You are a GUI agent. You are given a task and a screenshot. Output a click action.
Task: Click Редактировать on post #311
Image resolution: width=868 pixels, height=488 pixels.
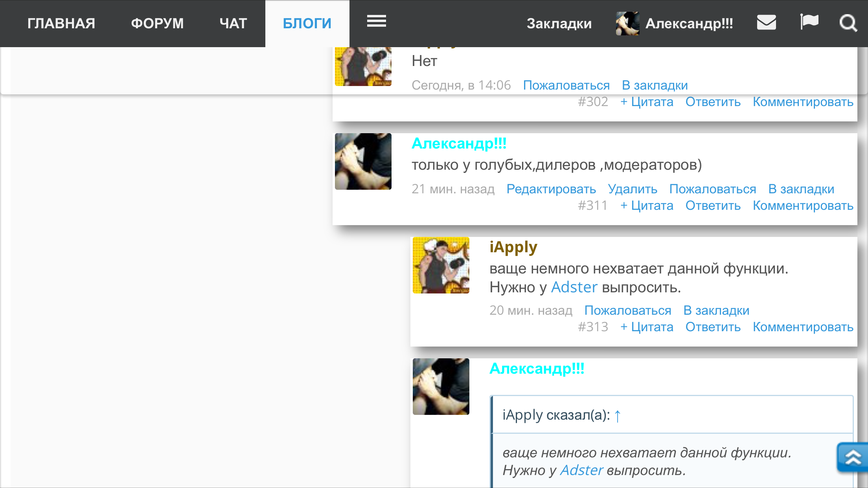click(x=551, y=189)
